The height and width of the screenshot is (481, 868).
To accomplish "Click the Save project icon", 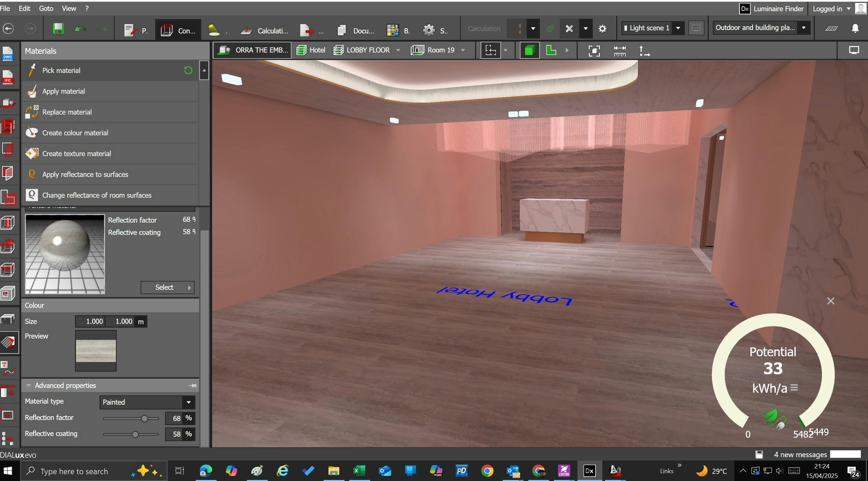I will [x=58, y=29].
